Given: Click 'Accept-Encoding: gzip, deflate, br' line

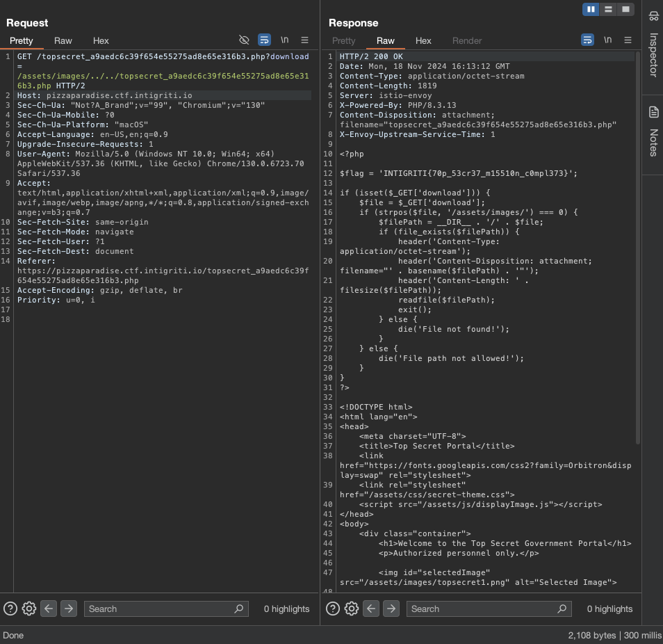Looking at the screenshot, I should point(100,290).
